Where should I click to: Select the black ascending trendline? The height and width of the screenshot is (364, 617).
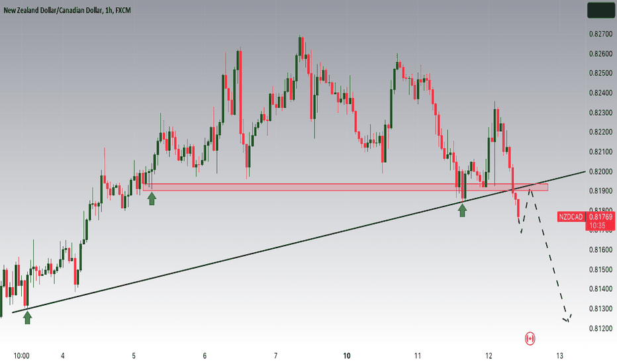coord(299,242)
